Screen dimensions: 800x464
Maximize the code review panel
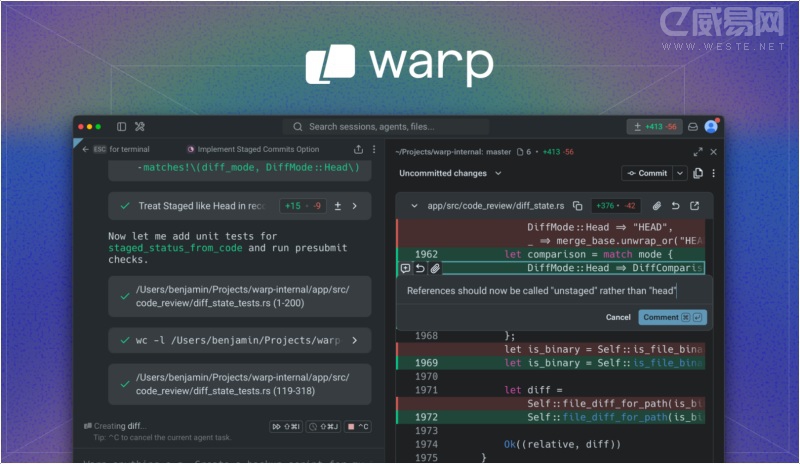click(697, 152)
